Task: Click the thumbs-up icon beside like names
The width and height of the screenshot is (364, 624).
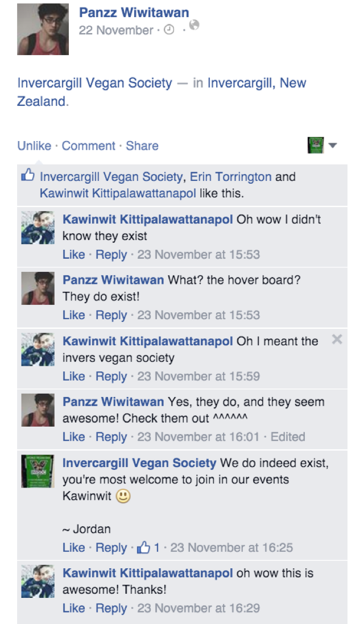Action: pos(28,175)
